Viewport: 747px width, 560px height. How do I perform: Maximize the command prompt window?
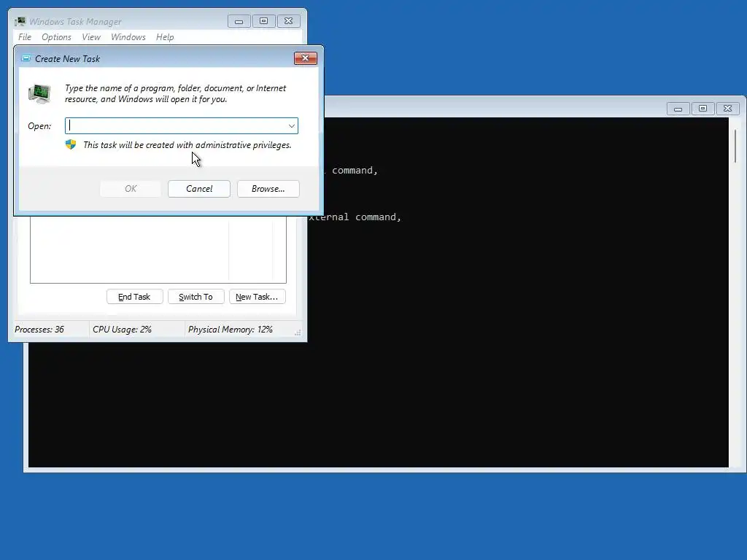click(703, 109)
